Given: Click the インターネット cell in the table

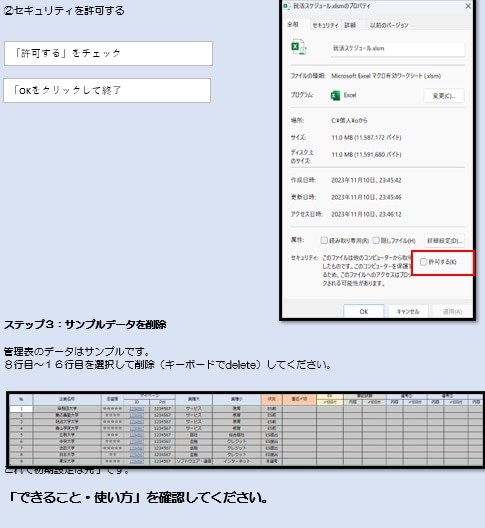Looking at the screenshot, I should point(236,461).
